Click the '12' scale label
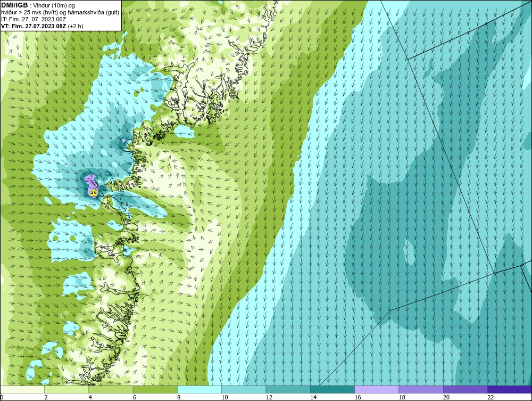This screenshot has height=401, width=532. 269,398
